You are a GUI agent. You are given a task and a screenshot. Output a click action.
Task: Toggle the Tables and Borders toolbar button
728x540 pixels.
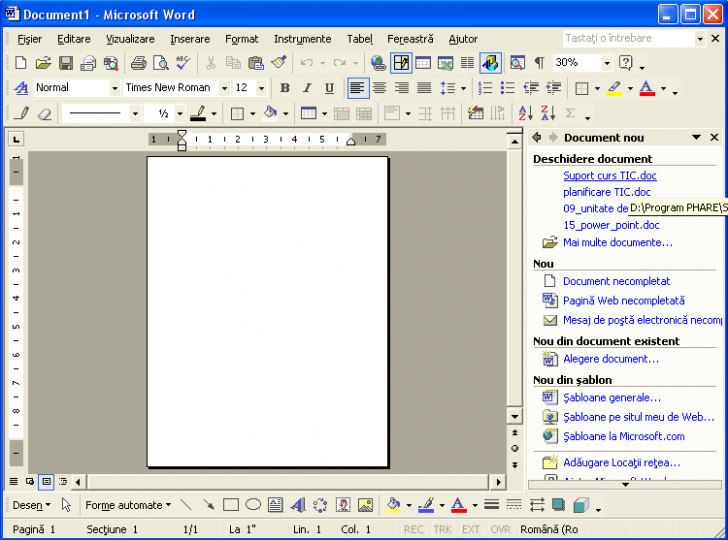point(401,63)
